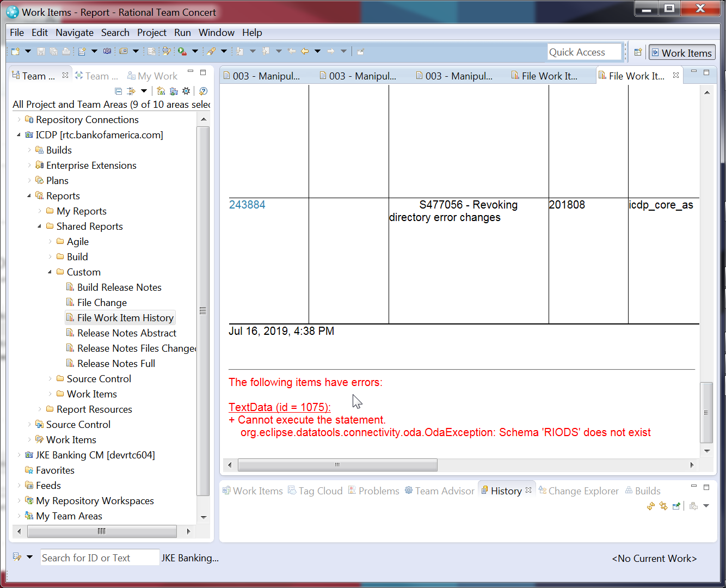Open the Back history dropdown arrow

(317, 51)
